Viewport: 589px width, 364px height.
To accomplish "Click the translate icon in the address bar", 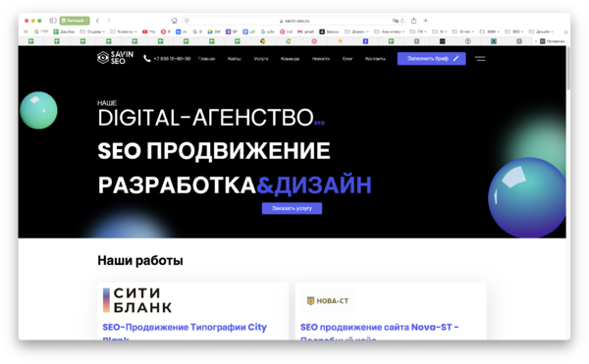I will [x=396, y=21].
